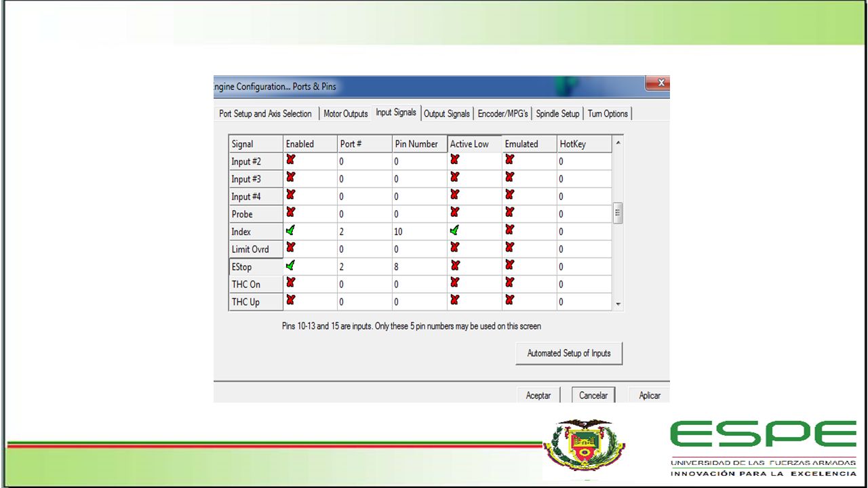Click Automated Setup of Inputs button
The height and width of the screenshot is (488, 868).
point(569,353)
